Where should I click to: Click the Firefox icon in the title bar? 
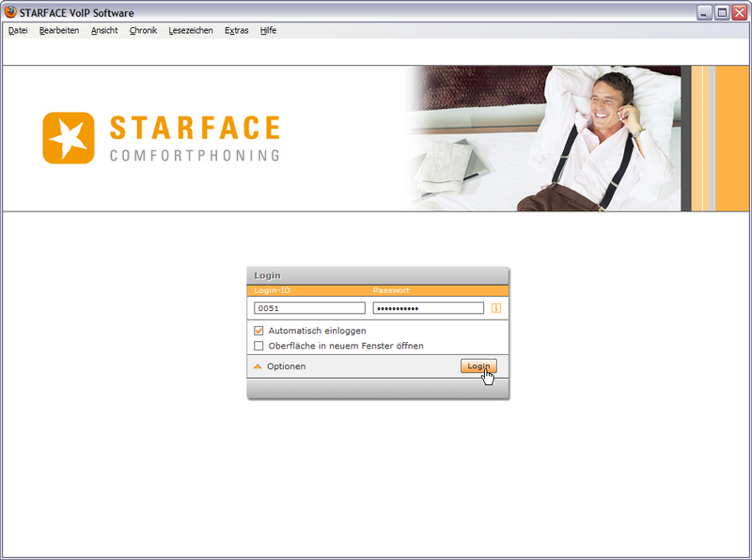pyautogui.click(x=10, y=11)
